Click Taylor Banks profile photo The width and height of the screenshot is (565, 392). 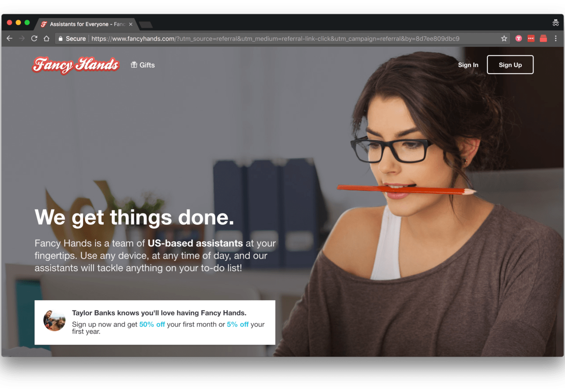tap(54, 320)
